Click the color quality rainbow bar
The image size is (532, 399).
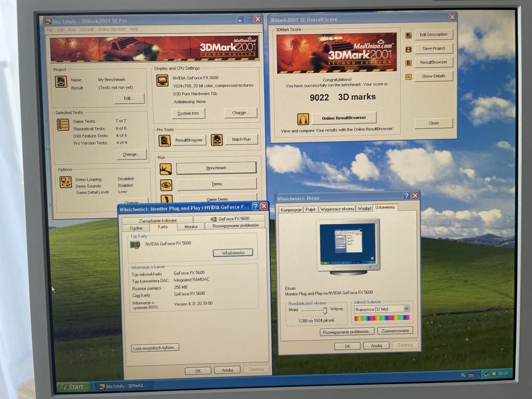[381, 318]
